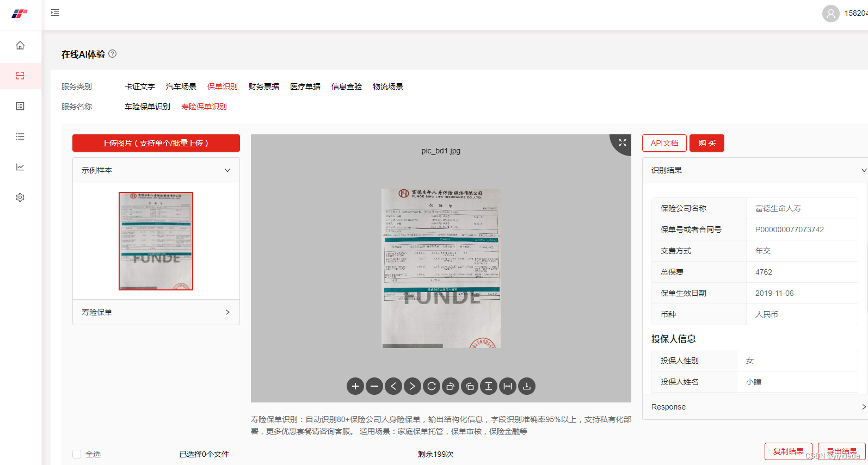
Task: Select the 财务票据 service category
Action: [x=264, y=86]
